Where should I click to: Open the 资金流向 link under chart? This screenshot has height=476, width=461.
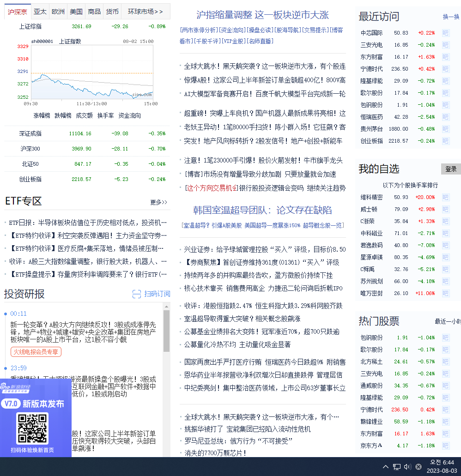tap(130, 116)
